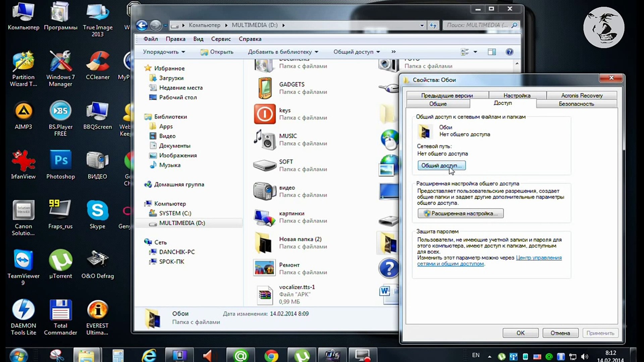
Task: Open CCleaner desktop shortcut
Action: (97, 63)
